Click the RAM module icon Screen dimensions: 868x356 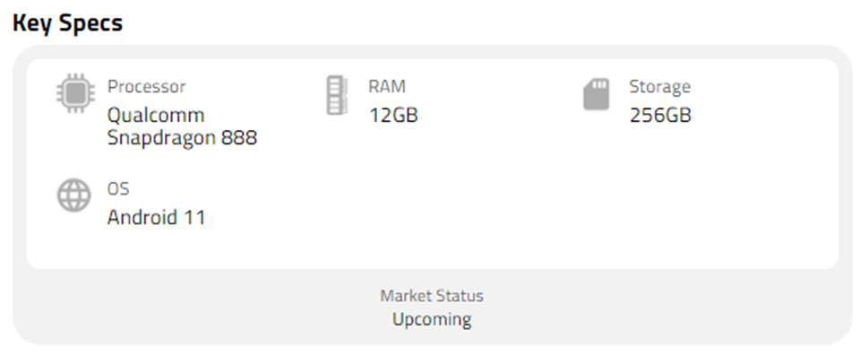click(337, 95)
